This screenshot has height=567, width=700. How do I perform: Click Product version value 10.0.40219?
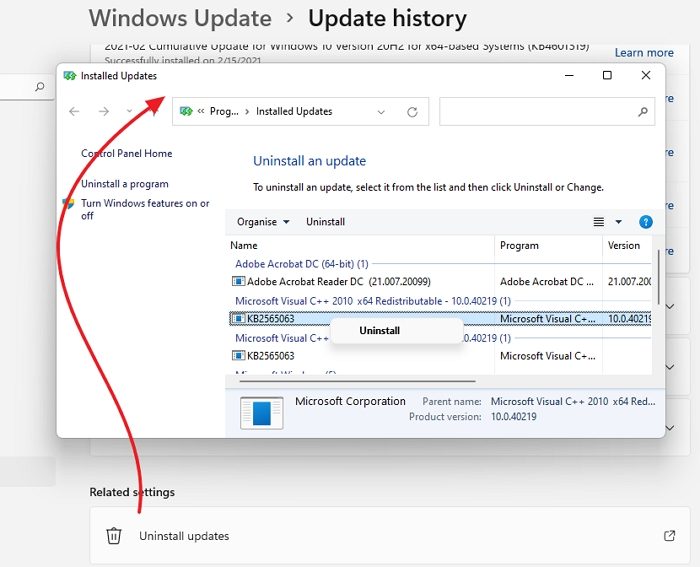[513, 417]
